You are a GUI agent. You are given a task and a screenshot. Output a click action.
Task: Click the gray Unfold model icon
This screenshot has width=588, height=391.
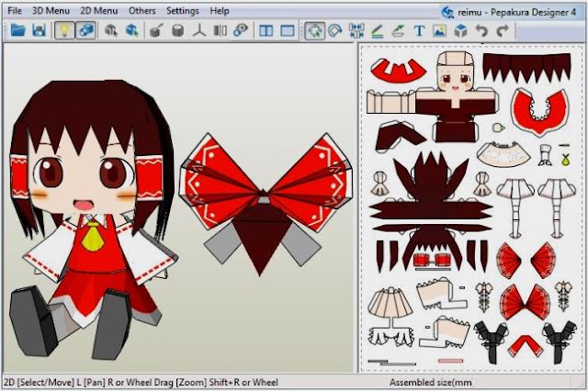point(110,30)
